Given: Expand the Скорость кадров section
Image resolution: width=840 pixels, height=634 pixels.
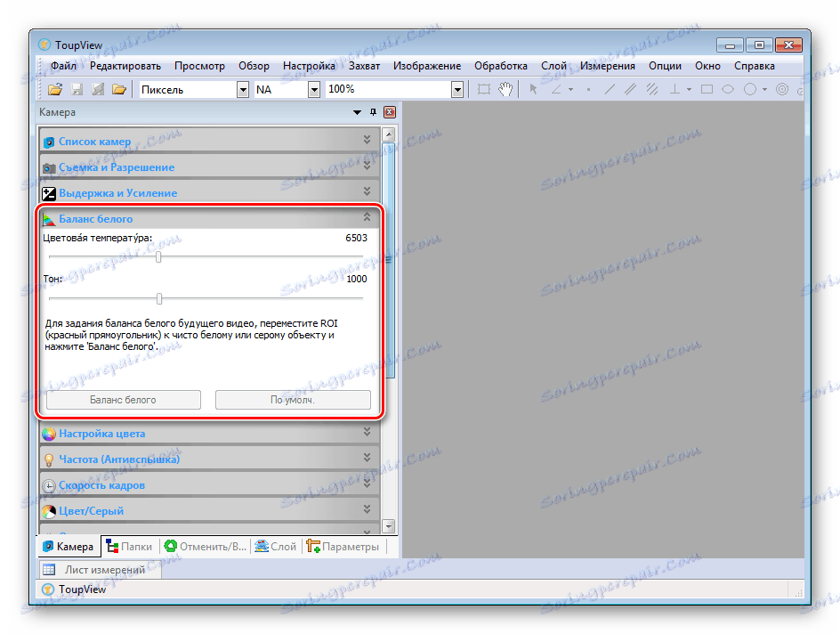Looking at the screenshot, I should pyautogui.click(x=367, y=483).
